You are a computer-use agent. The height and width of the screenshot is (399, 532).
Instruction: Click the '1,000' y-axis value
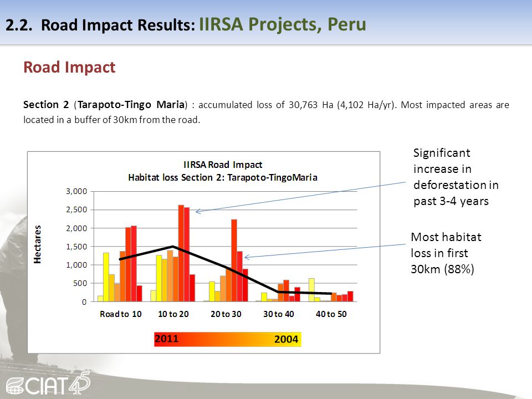(x=76, y=265)
